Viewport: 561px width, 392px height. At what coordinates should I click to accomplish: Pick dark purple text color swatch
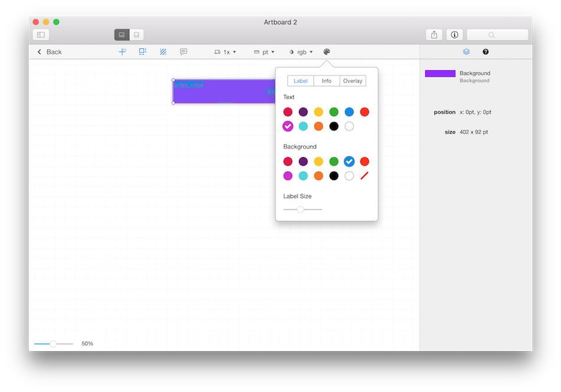[x=303, y=112]
